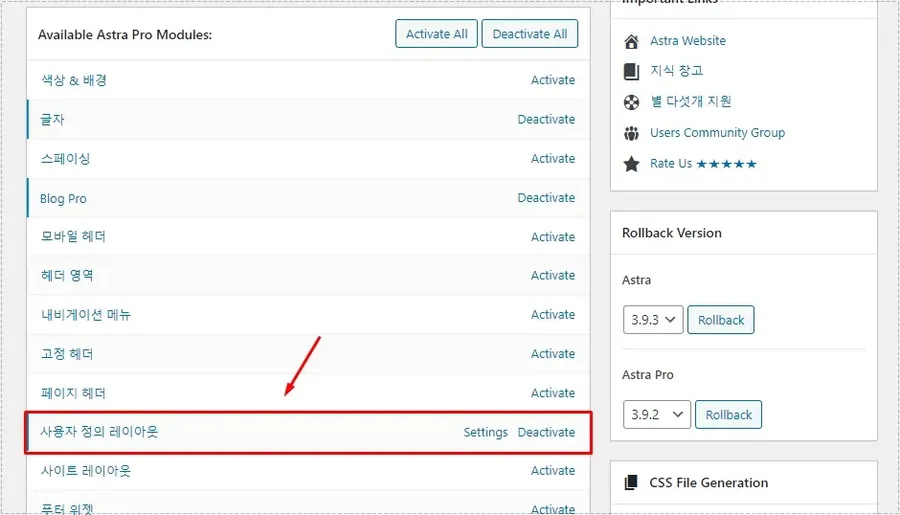Activate the 스페이싱 module
This screenshot has height=515, width=900.
[x=553, y=158]
